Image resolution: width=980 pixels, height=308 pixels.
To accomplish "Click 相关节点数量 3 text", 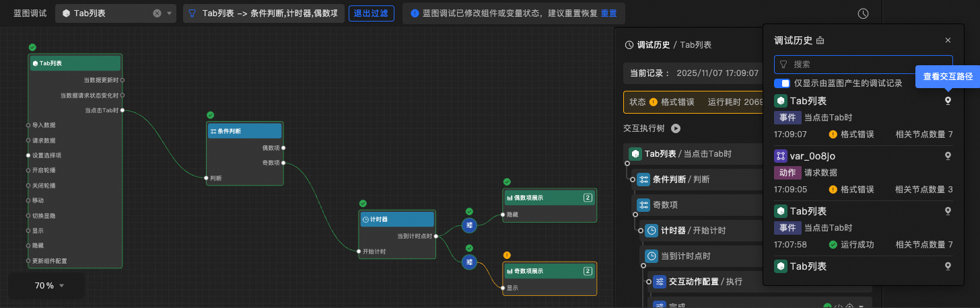I will [924, 190].
